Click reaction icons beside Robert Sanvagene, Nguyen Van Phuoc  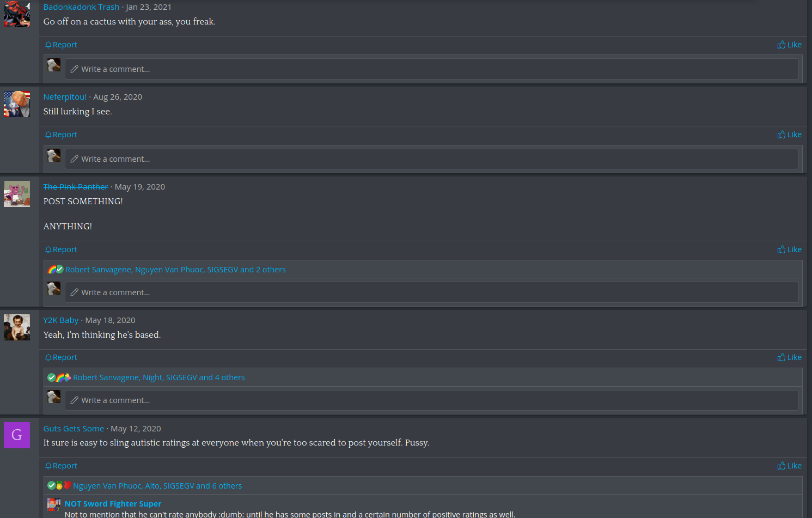click(x=56, y=269)
